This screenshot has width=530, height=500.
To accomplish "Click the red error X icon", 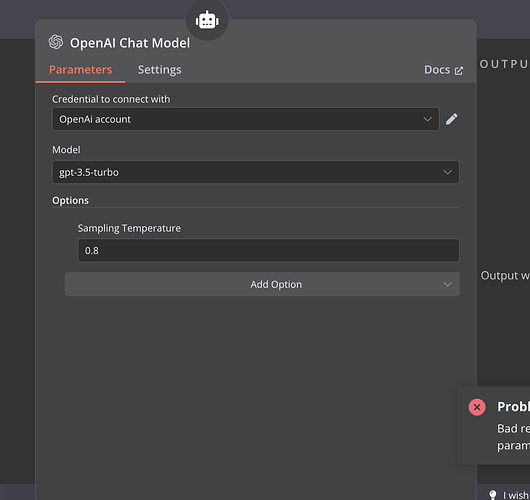I will [477, 407].
